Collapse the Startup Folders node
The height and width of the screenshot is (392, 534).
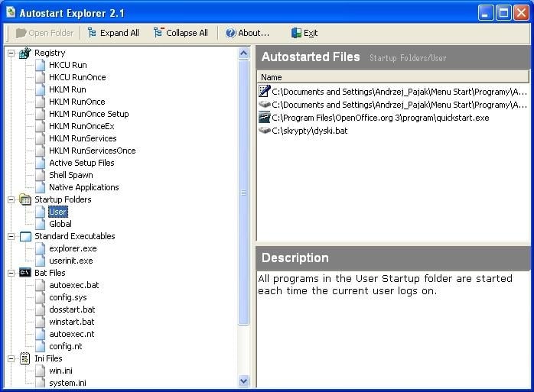click(x=11, y=199)
